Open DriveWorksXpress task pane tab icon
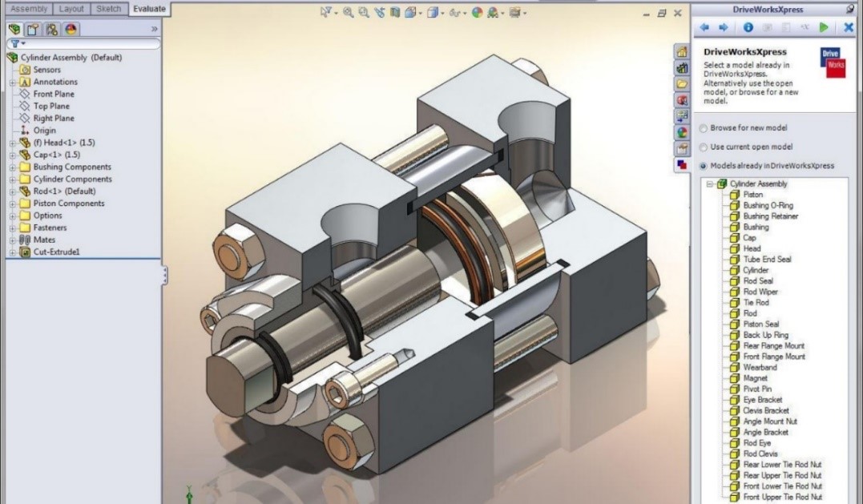 pos(683,164)
